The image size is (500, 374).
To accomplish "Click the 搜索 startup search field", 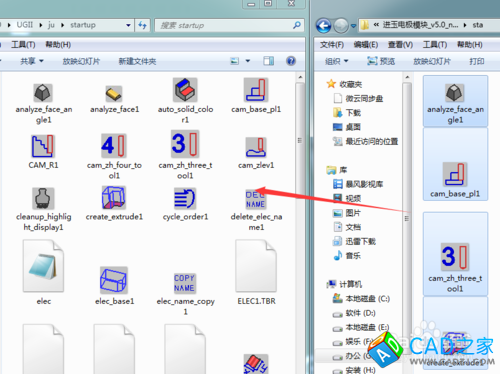I will [229, 25].
